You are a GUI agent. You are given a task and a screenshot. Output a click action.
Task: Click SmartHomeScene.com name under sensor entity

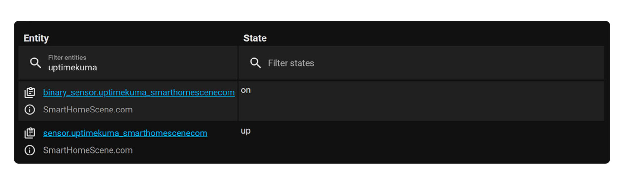tap(88, 150)
